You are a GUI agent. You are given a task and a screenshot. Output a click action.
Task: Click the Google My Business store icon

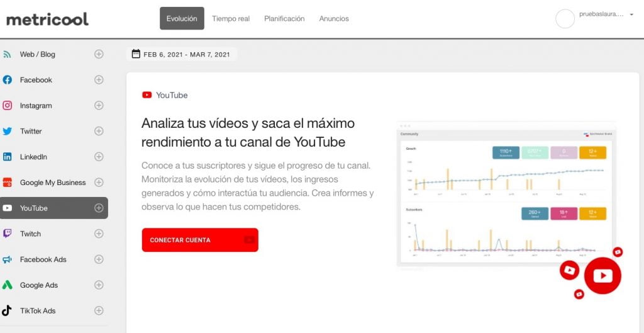pos(7,183)
